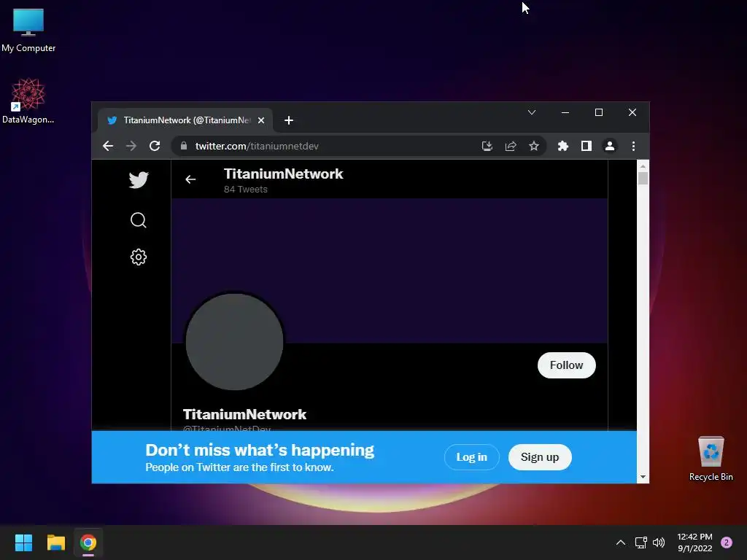Click Chrome icon in the taskbar
This screenshot has width=747, height=560.
tap(88, 542)
